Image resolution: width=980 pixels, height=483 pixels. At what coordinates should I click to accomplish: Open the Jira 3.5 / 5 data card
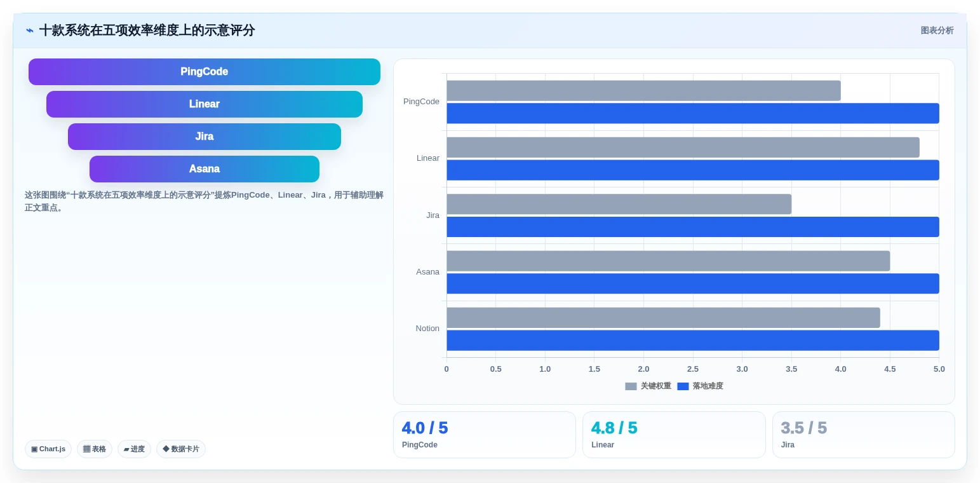coord(864,435)
